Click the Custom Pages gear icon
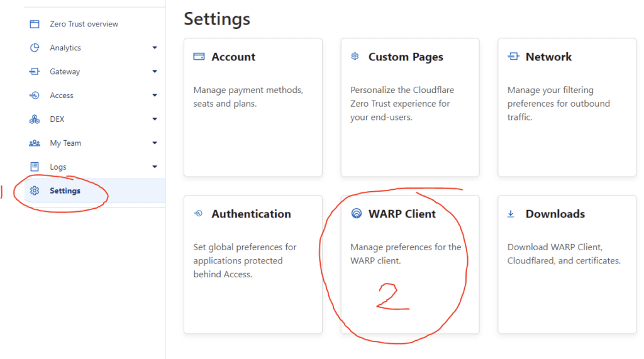The width and height of the screenshot is (644, 359). pos(355,57)
